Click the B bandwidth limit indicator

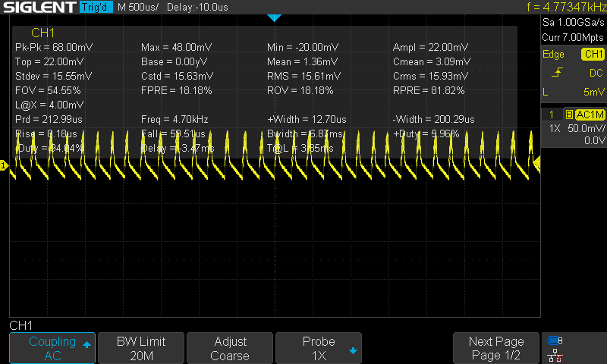coord(569,115)
